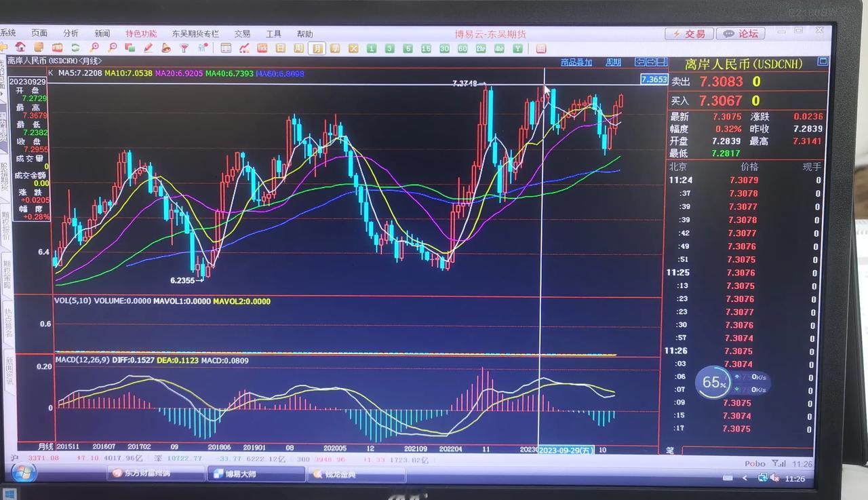Click the 论坛 forum button

pos(741,33)
